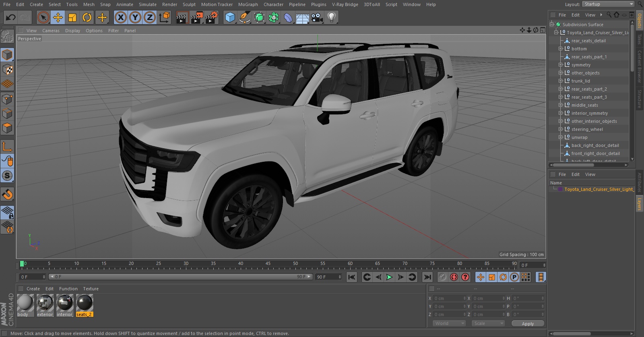Add a Light object
Screen dimensions: 644x337
click(332, 17)
